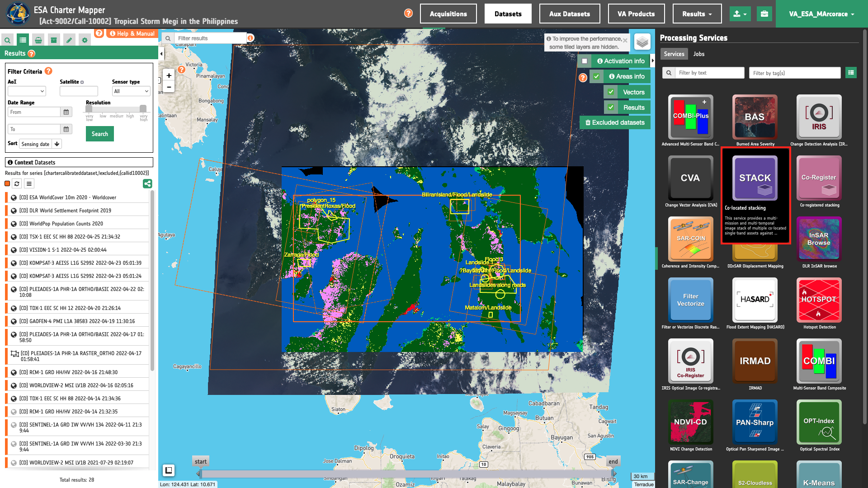Reverse the Sensing date sort direction
The image size is (868, 488).
(57, 144)
